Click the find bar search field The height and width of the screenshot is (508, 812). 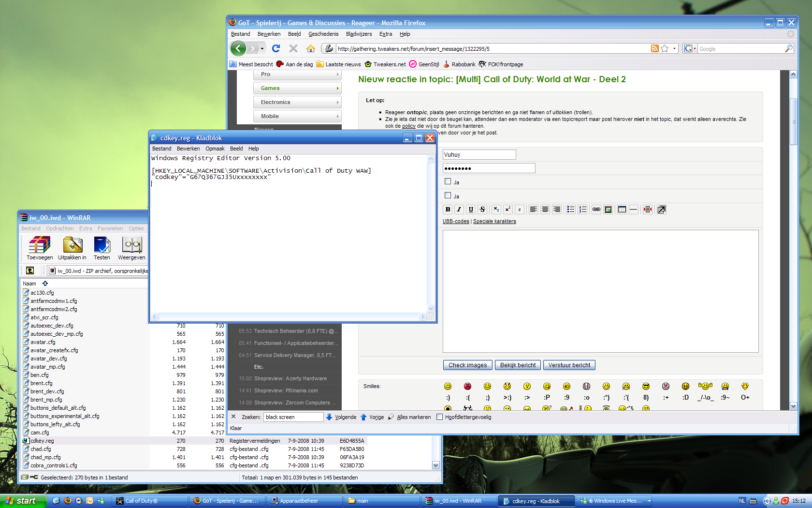pos(293,417)
